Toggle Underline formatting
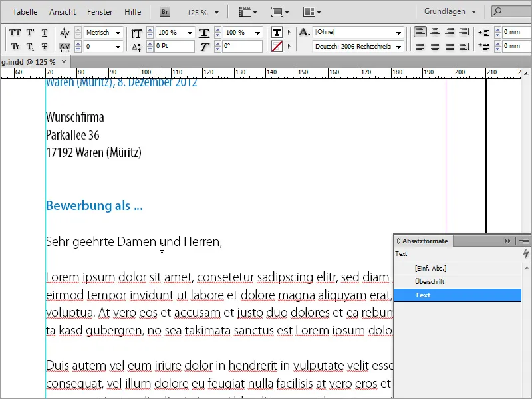This screenshot has height=399, width=532. [45, 33]
